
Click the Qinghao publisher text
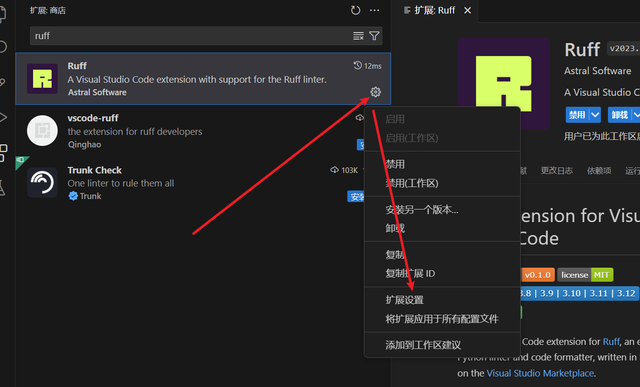pyautogui.click(x=84, y=145)
